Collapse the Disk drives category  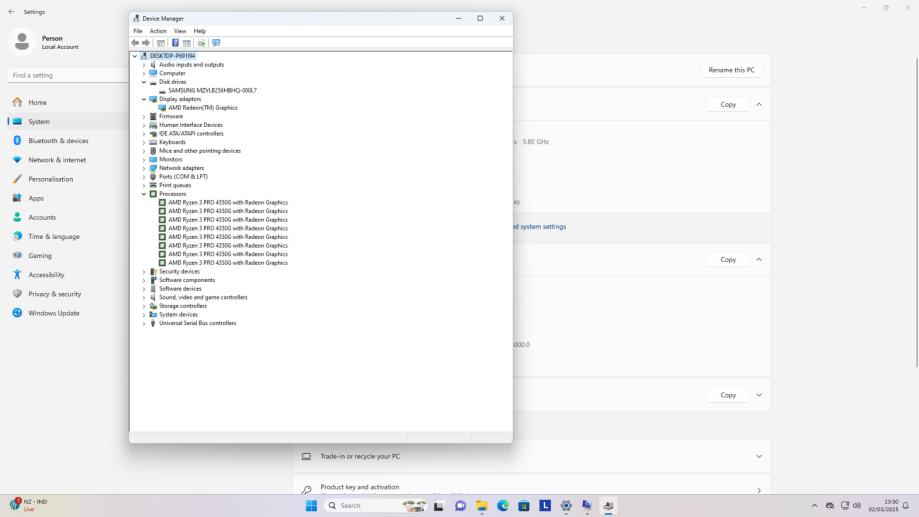click(143, 82)
